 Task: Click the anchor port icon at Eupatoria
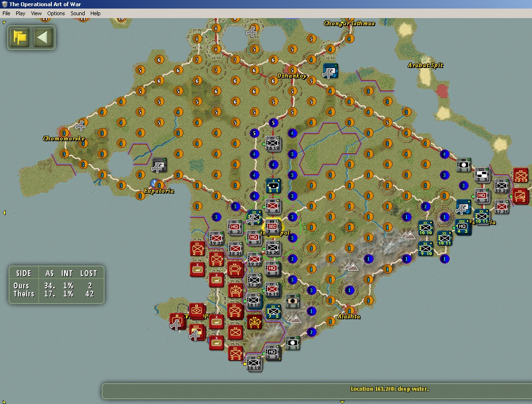coord(155,184)
